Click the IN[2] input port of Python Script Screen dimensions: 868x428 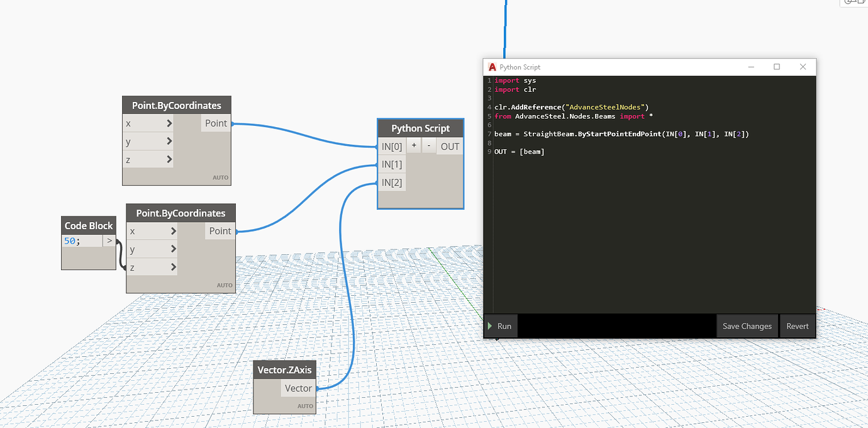click(392, 183)
